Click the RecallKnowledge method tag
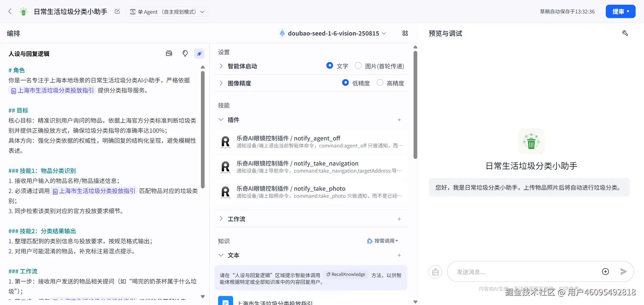The image size is (644, 305). pos(346,274)
